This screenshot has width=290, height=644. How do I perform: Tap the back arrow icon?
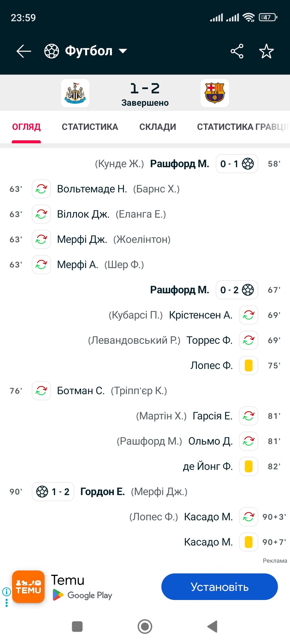tap(24, 51)
